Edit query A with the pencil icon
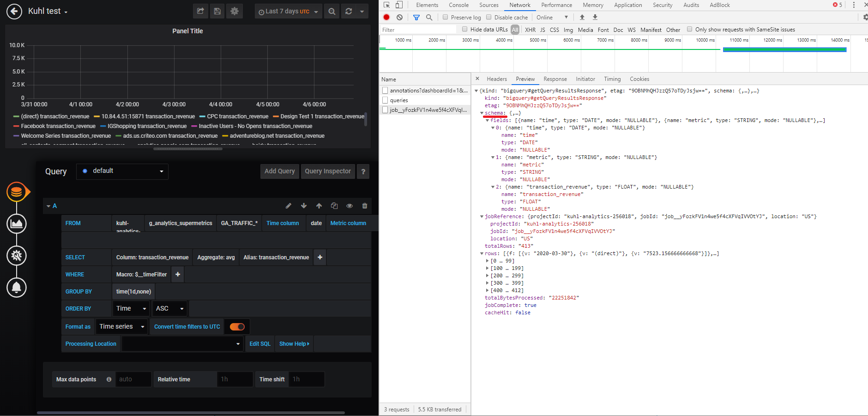 [289, 206]
